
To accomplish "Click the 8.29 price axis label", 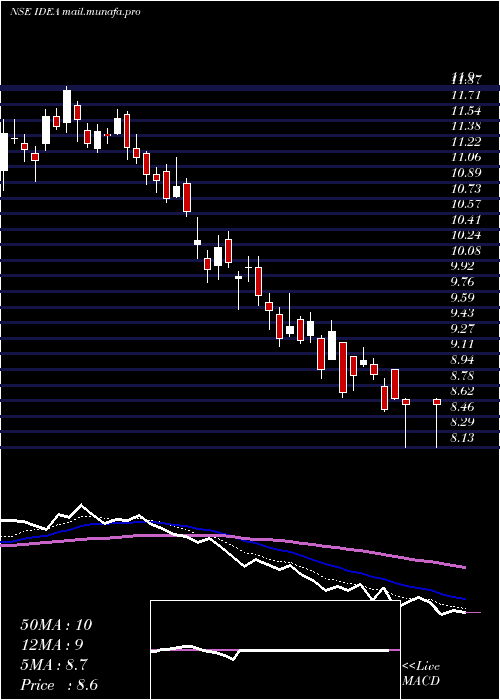I will coord(463,422).
